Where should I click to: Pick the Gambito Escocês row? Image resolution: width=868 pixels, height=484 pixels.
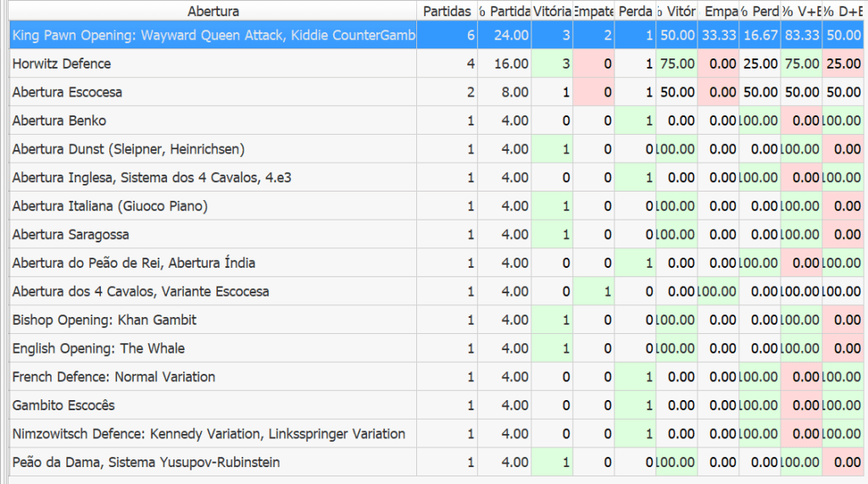64,405
